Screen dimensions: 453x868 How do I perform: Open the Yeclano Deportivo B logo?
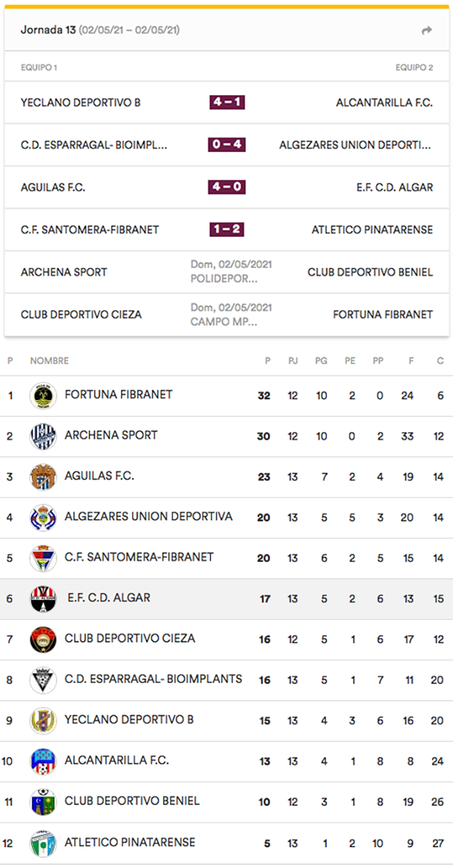coord(43,720)
